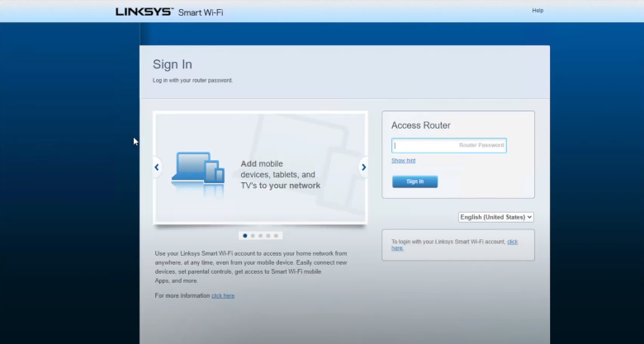Click the Linksys Smart Wi-Fi logo
This screenshot has height=344, width=644.
point(169,12)
